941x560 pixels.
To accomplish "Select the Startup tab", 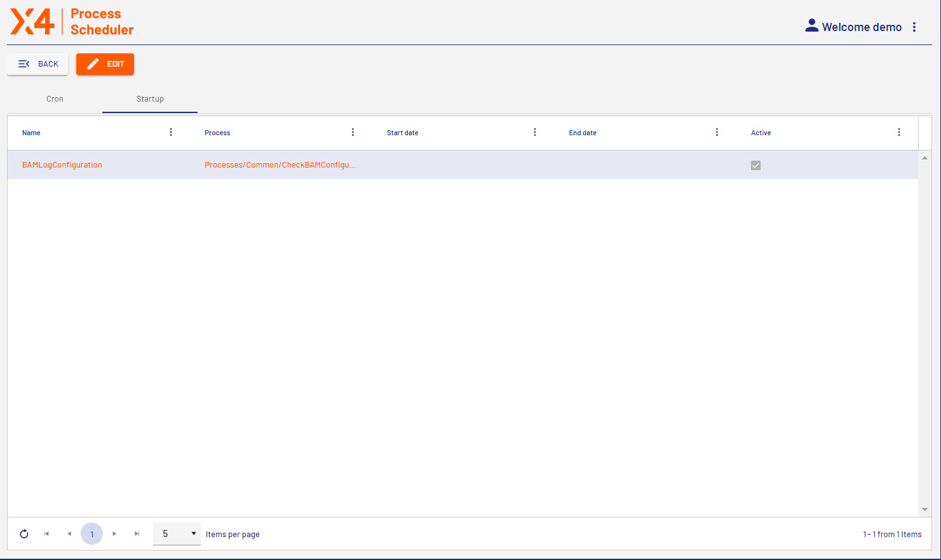I will click(x=150, y=99).
